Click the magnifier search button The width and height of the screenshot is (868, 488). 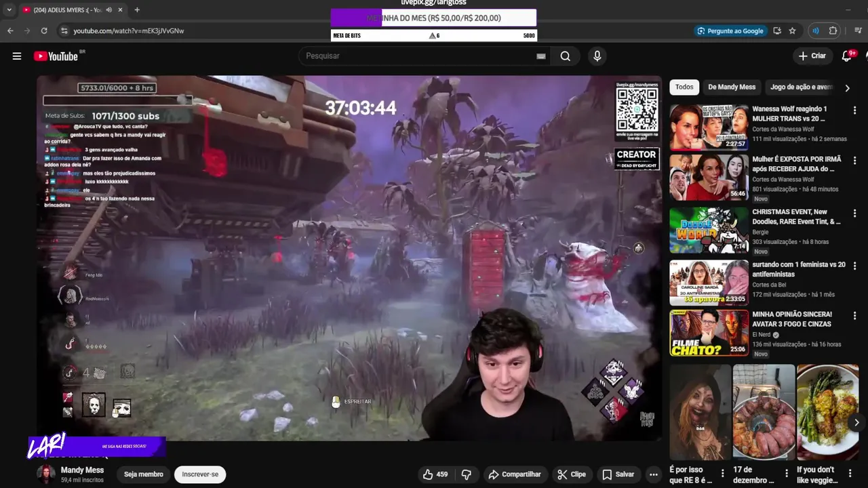tap(565, 56)
